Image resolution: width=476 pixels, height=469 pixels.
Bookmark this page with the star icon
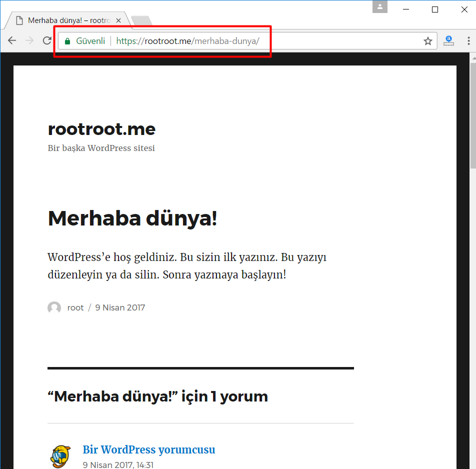pos(428,41)
